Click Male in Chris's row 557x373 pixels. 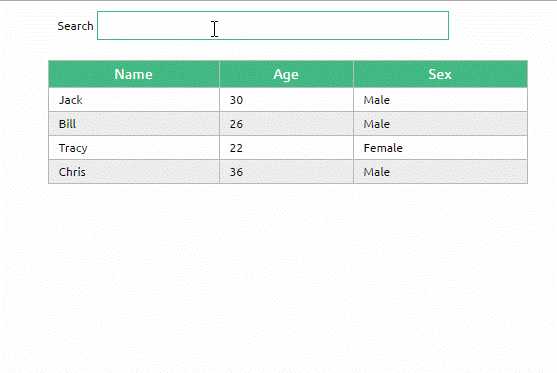click(x=440, y=172)
